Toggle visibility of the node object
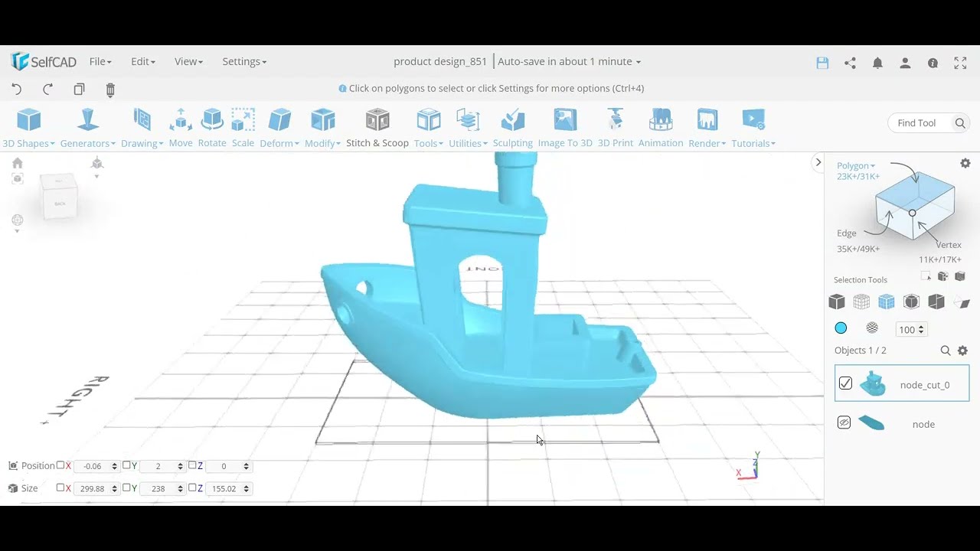This screenshot has height=551, width=980. [844, 422]
